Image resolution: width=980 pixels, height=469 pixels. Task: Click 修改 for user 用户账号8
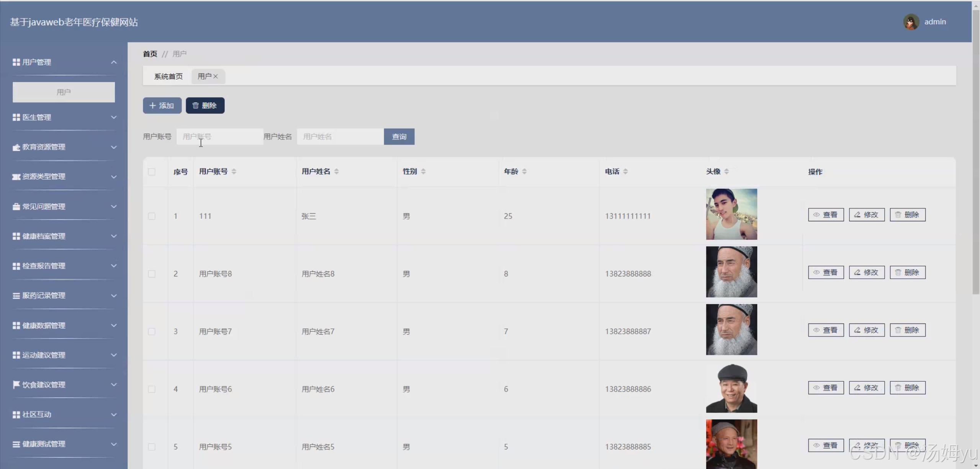[867, 273]
